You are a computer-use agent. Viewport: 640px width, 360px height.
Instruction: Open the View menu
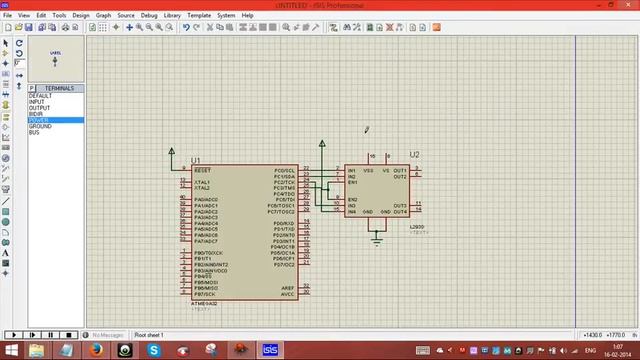coord(24,16)
